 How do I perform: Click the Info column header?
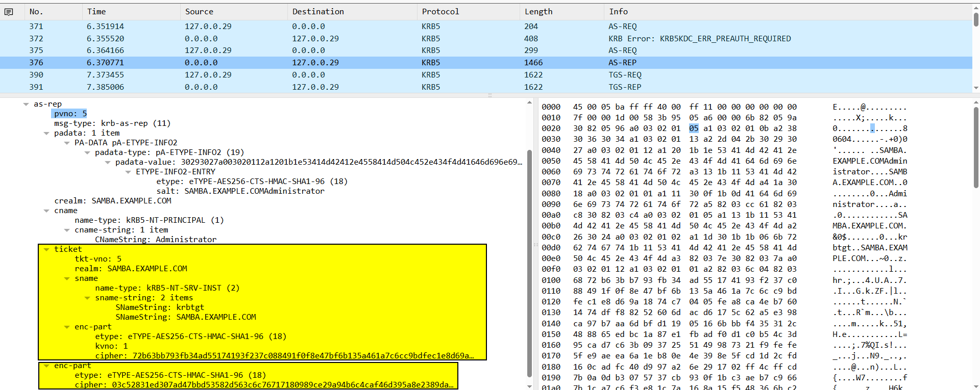pos(618,12)
